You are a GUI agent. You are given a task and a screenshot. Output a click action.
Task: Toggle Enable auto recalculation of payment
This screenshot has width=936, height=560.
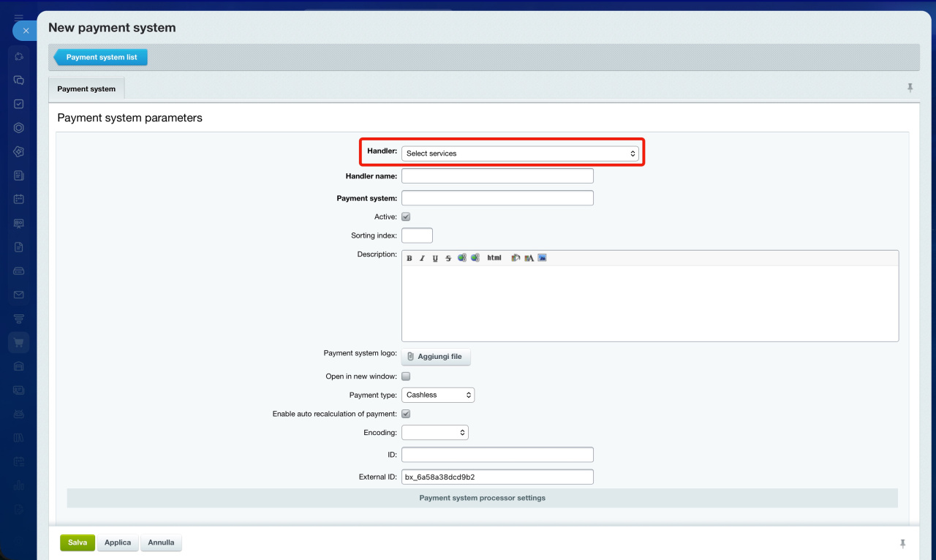(406, 414)
